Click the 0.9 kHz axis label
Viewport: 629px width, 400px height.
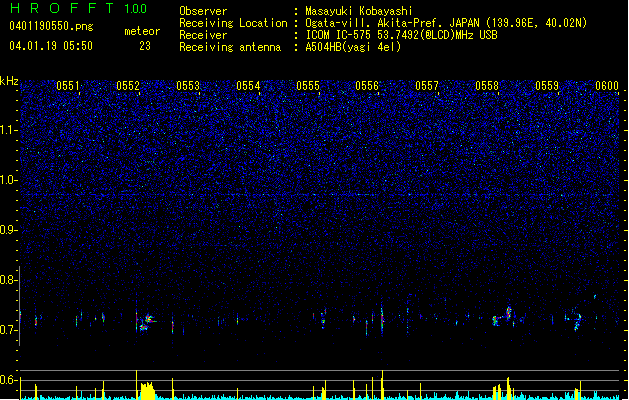click(x=9, y=230)
